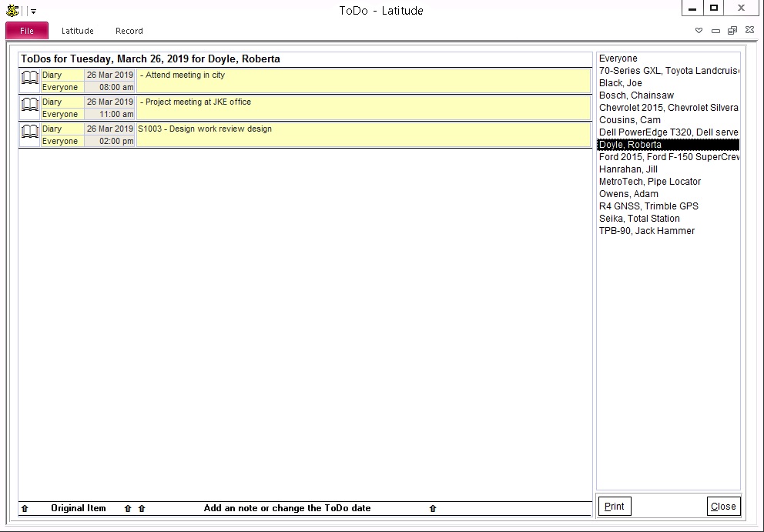Switch to the Record ribbon tab
The image size is (764, 532).
129,31
